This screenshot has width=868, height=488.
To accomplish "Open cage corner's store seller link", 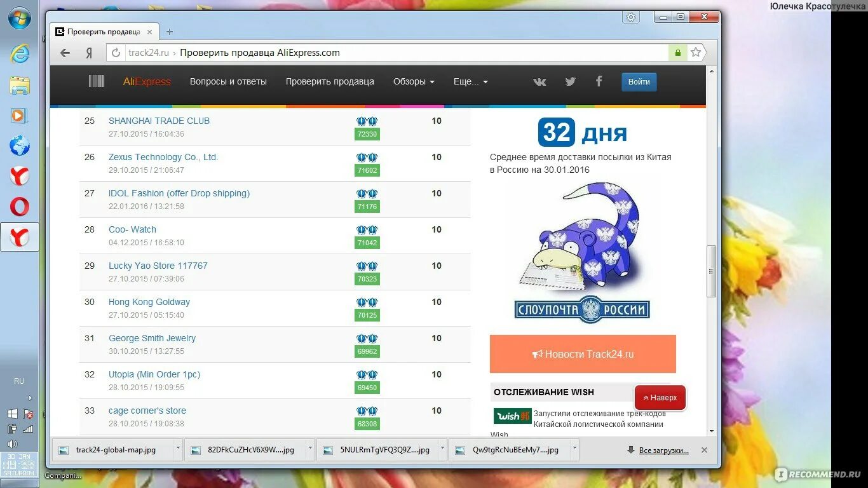I will (147, 410).
